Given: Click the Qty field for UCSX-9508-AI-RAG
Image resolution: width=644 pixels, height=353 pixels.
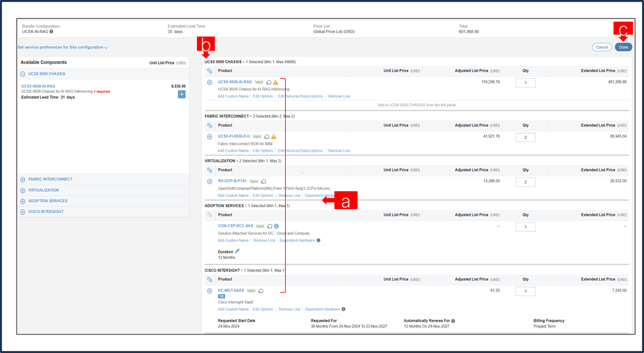Looking at the screenshot, I should pyautogui.click(x=525, y=83).
